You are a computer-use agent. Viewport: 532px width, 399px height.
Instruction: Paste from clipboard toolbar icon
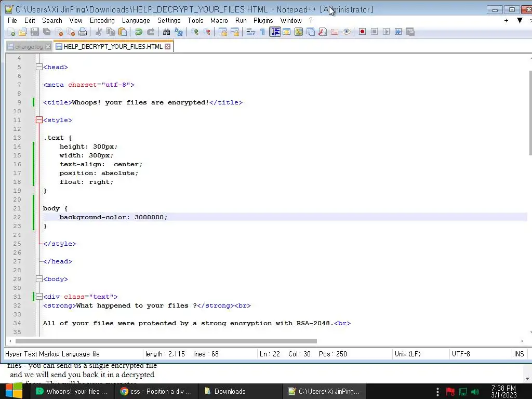[123, 32]
